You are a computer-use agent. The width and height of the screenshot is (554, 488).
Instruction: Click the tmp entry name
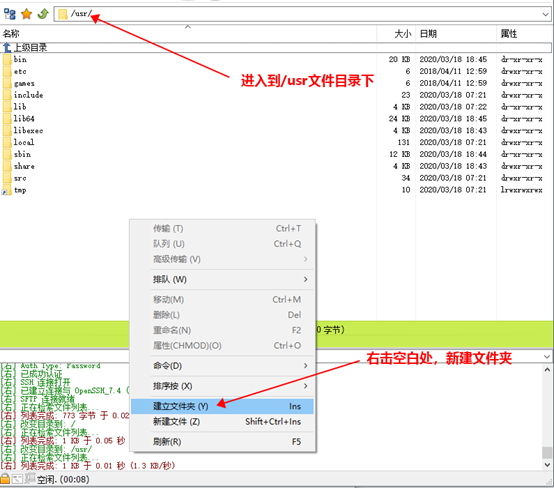click(20, 190)
